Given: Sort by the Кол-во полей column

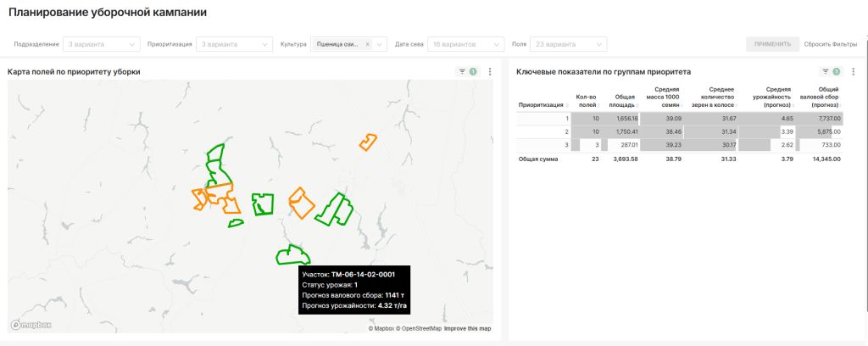Looking at the screenshot, I should pyautogui.click(x=587, y=101).
